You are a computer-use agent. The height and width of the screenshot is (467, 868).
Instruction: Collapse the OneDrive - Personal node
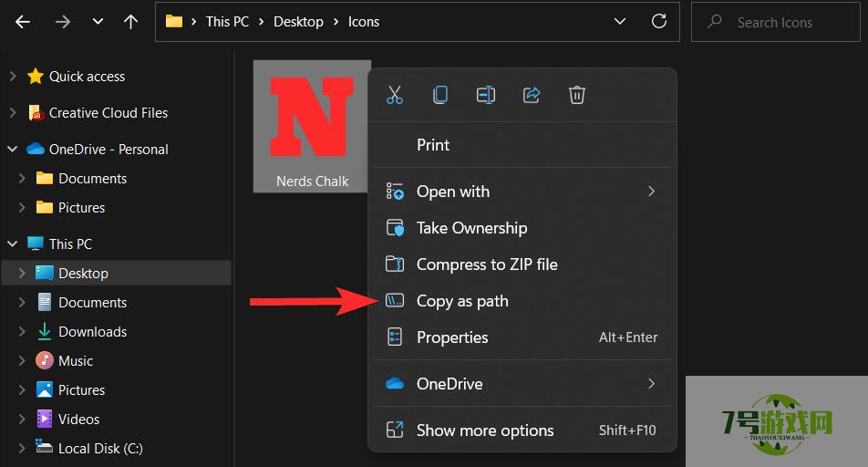pos(13,150)
